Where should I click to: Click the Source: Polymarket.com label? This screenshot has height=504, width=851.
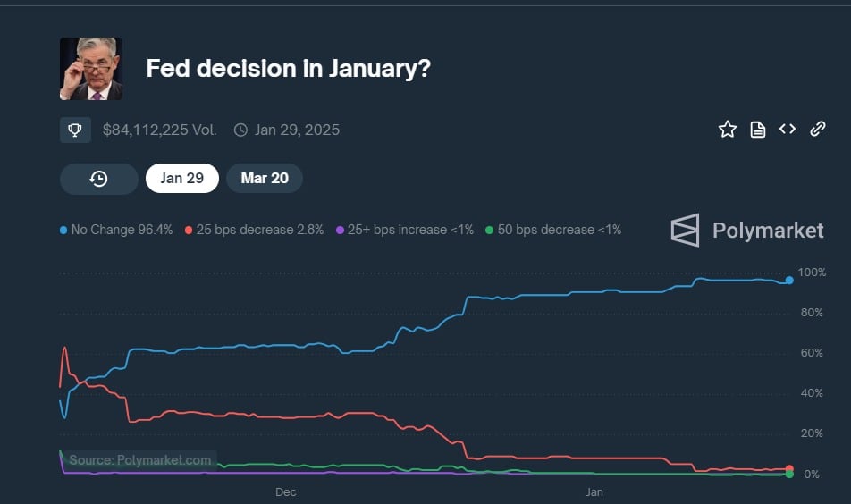pos(140,460)
